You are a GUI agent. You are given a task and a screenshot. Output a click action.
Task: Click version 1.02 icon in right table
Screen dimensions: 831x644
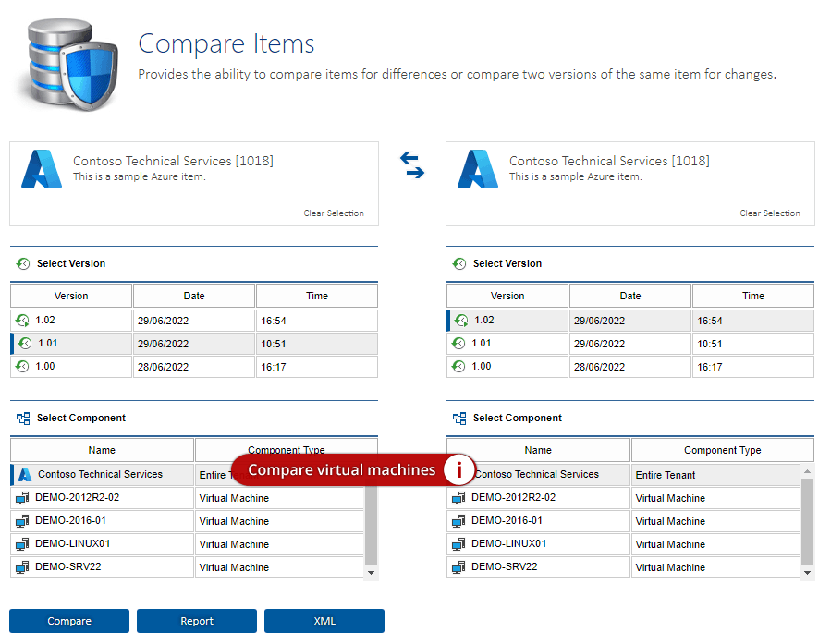click(x=461, y=321)
